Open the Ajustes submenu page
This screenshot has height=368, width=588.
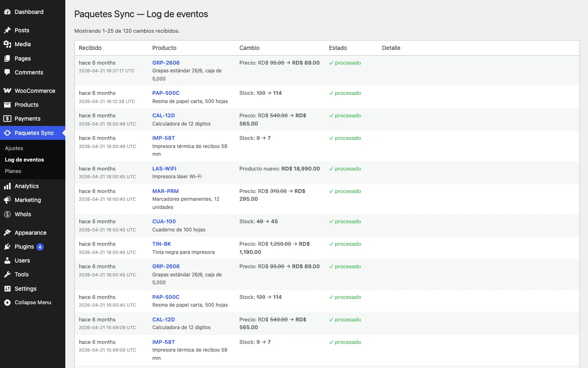coord(14,148)
